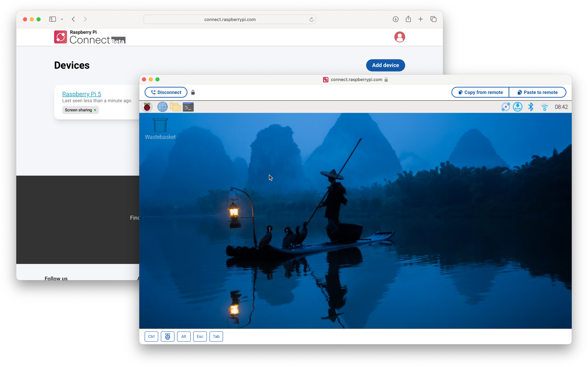Open the File Manager folder icon
Image resolution: width=588 pixels, height=367 pixels.
tap(175, 107)
